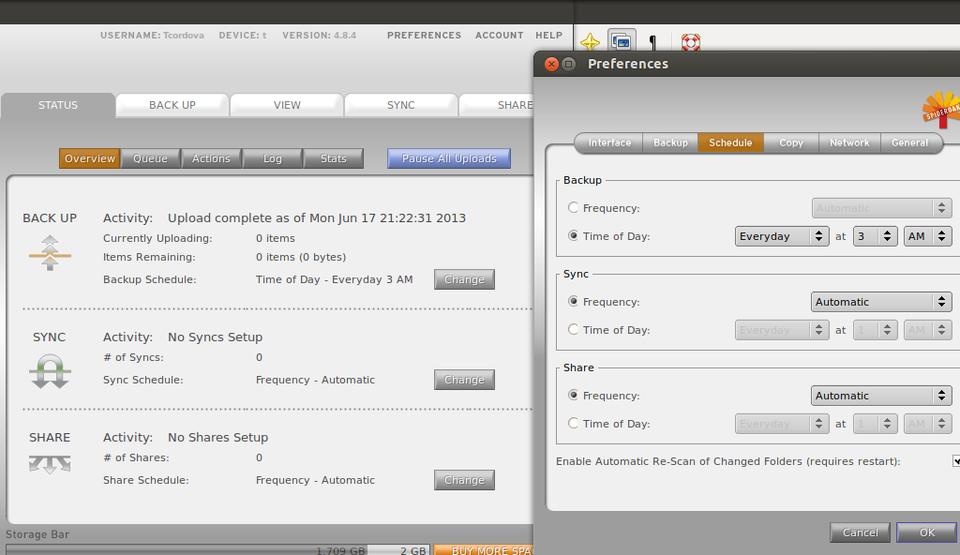
Task: Show the Overview status subtab
Action: (x=89, y=159)
